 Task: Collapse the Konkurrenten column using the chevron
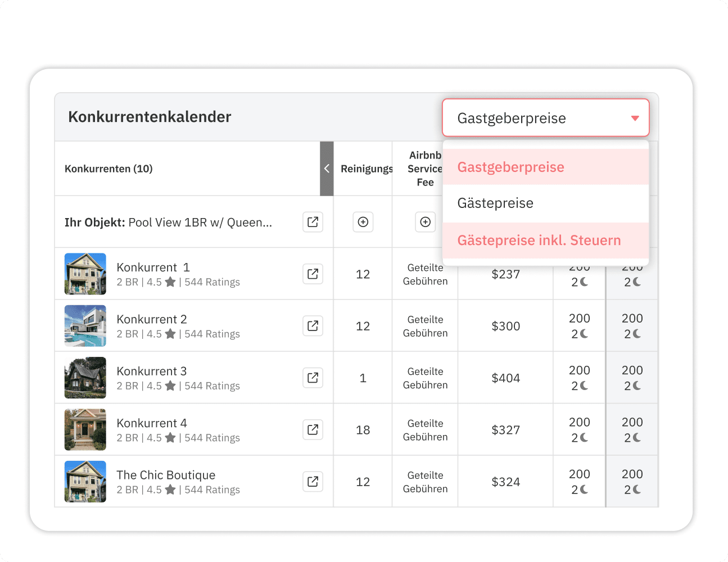pyautogui.click(x=327, y=168)
